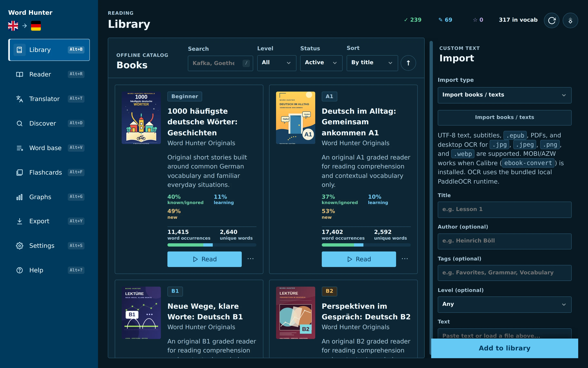The image size is (588, 368).
Task: Click the Flashcards stacked-cards icon
Action: 19,172
